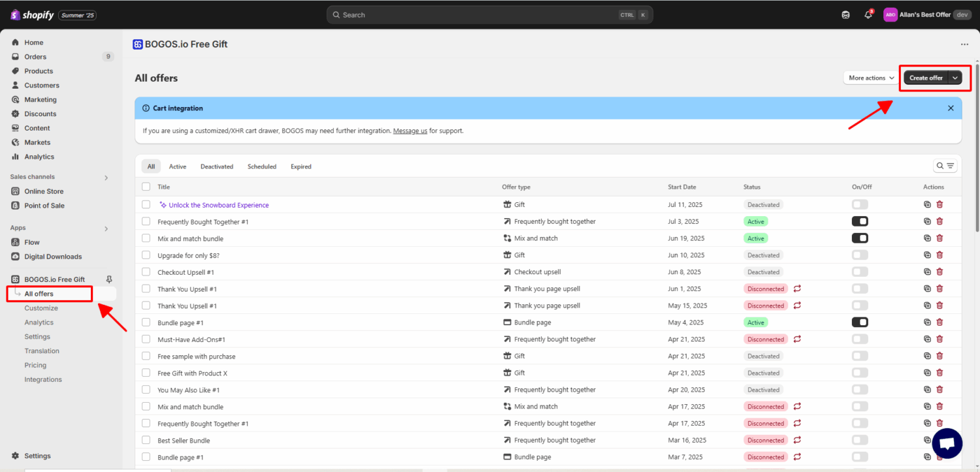Duplicate the Mix and match bundle Jun 19 offer
Viewport: 980px width, 472px height.
927,238
